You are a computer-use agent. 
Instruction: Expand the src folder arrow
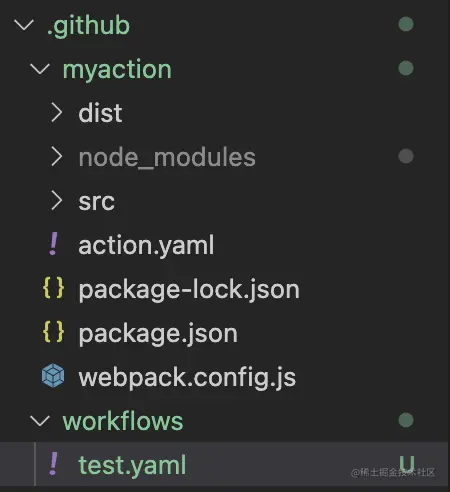(x=57, y=200)
